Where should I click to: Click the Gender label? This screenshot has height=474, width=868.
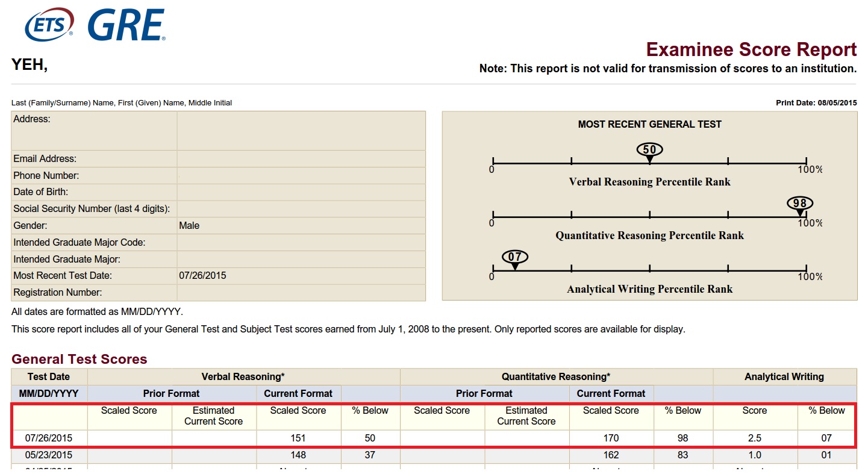pyautogui.click(x=30, y=226)
